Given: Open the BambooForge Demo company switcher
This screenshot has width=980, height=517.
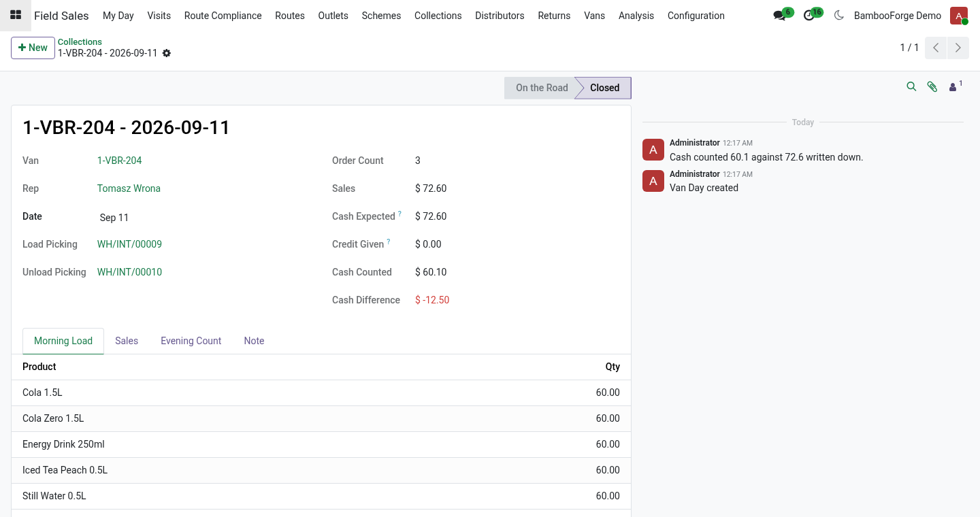Looking at the screenshot, I should pos(898,16).
